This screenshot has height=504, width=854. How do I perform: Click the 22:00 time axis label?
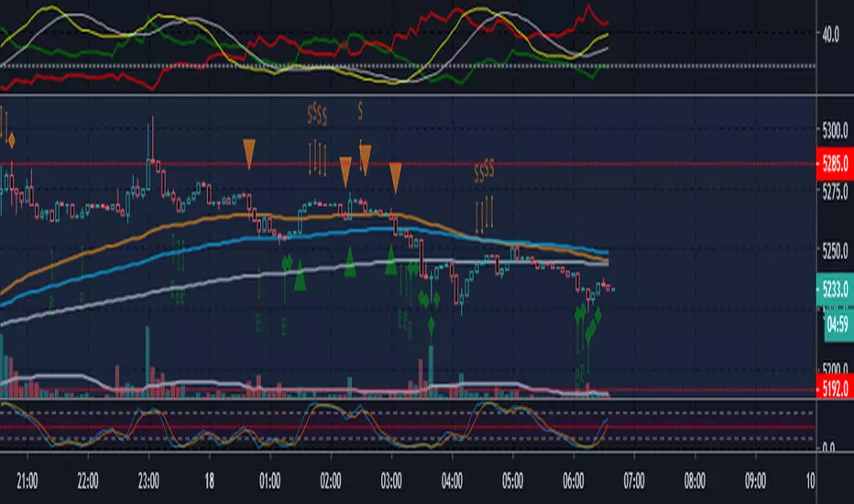point(88,481)
